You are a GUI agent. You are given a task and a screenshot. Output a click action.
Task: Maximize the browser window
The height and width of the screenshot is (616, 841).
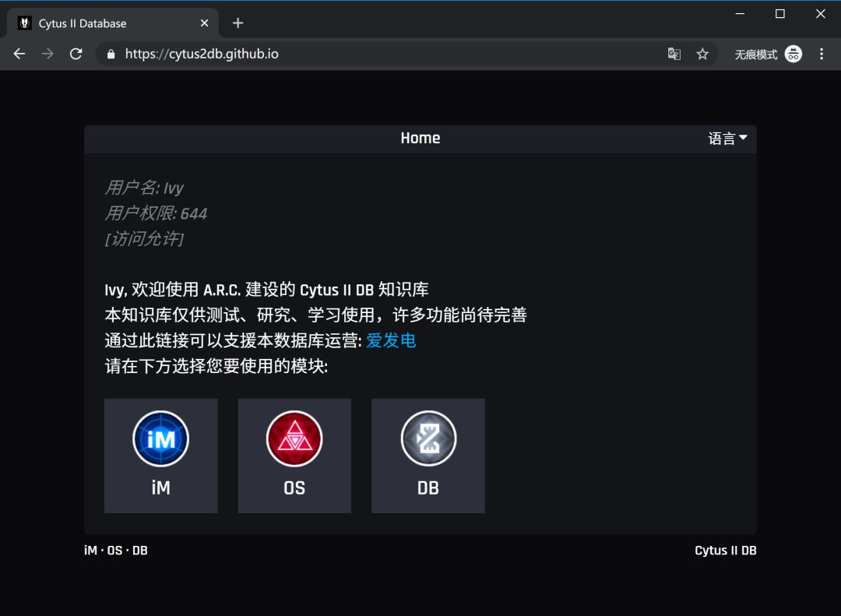coord(780,13)
